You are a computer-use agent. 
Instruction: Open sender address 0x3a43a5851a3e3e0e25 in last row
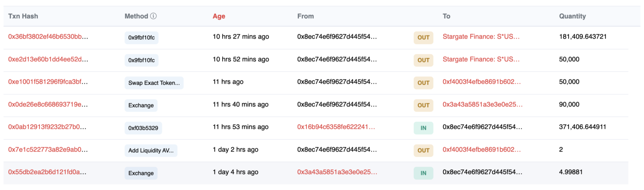click(337, 172)
